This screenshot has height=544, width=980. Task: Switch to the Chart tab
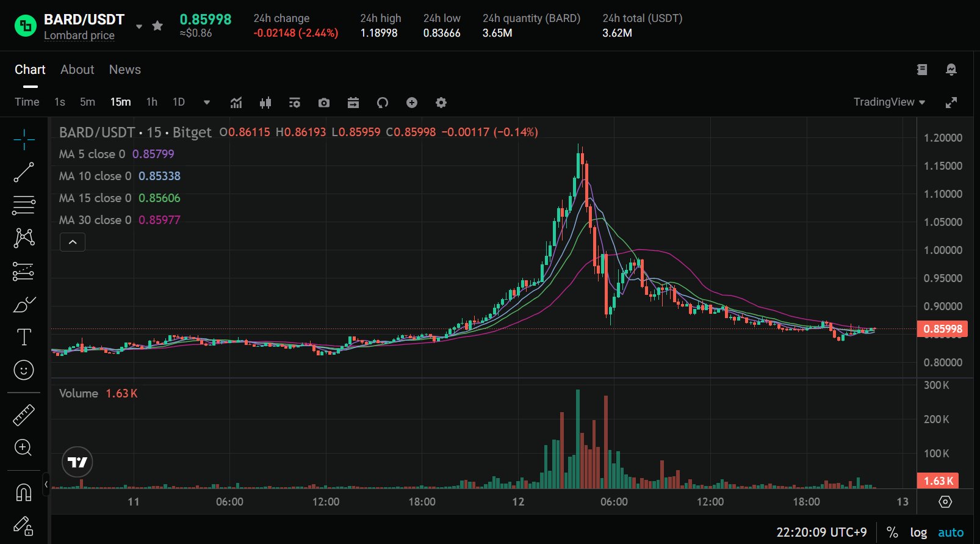point(30,70)
